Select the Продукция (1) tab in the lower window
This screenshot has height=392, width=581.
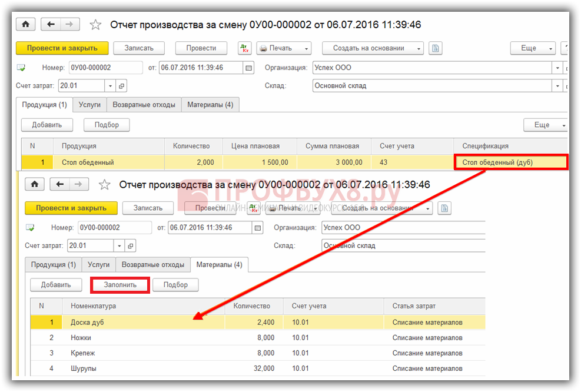click(53, 265)
